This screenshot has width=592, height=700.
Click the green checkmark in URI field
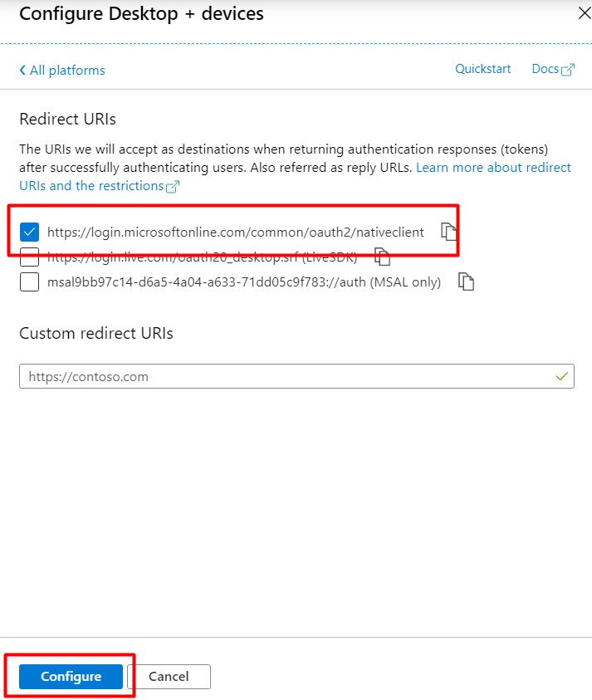tap(562, 376)
